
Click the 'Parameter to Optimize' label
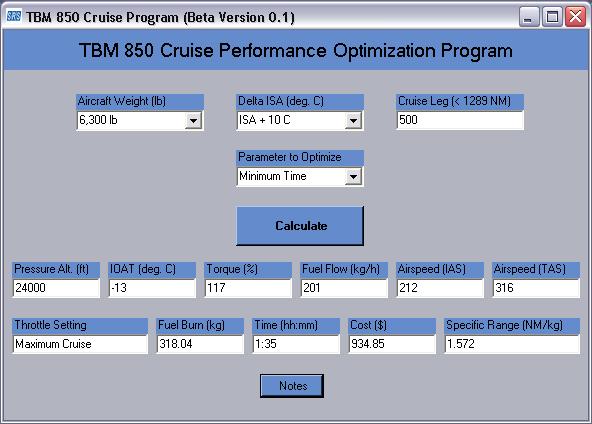pyautogui.click(x=290, y=157)
